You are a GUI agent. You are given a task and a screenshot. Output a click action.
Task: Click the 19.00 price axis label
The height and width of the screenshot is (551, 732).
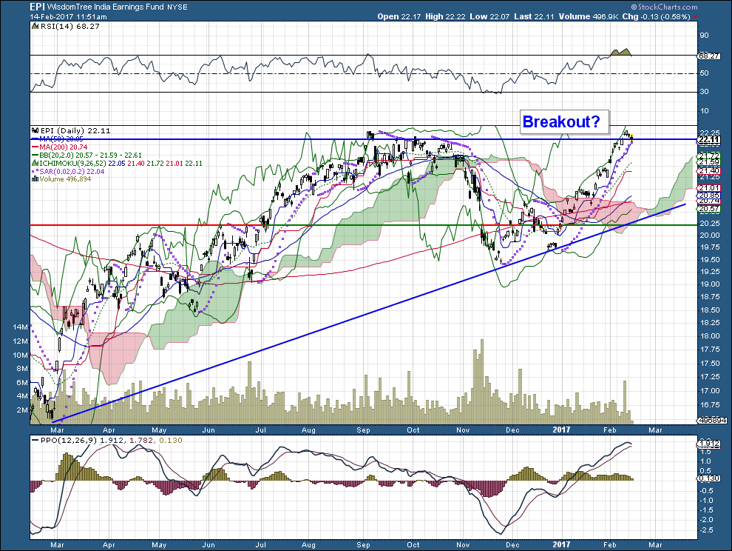pos(709,284)
